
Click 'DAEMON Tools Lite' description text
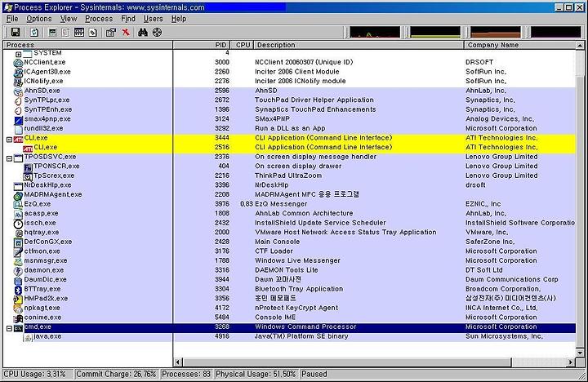coord(286,270)
